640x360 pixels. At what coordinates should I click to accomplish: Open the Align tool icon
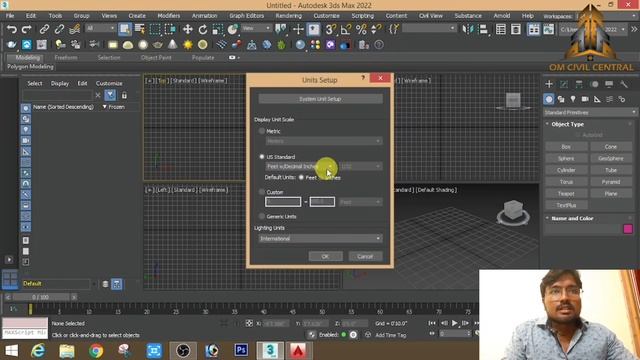(x=483, y=29)
